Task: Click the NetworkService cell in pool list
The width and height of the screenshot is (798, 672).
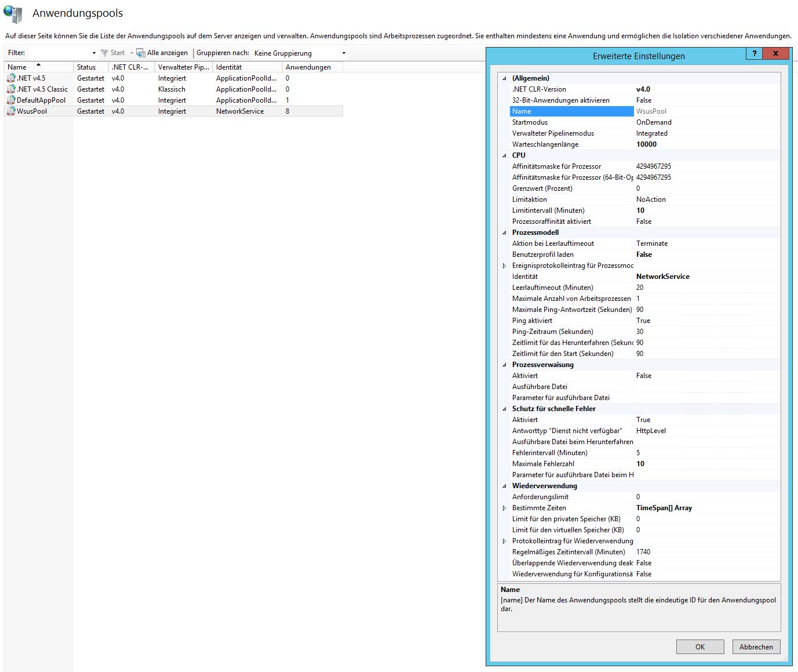Action: point(240,111)
